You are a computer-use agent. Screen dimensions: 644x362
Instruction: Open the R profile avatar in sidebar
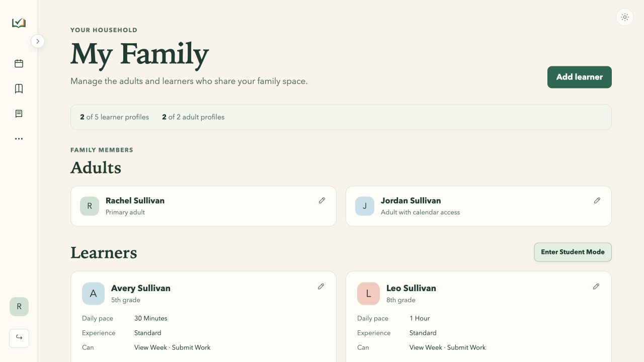pyautogui.click(x=19, y=307)
